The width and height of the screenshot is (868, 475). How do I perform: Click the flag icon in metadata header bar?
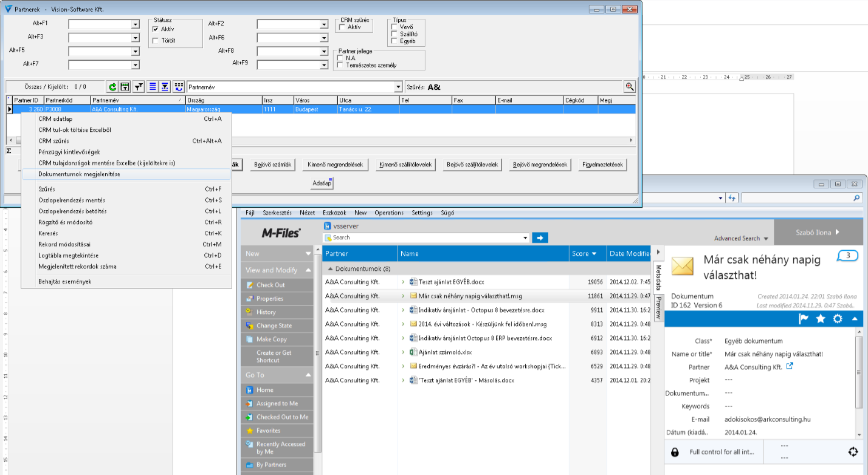pyautogui.click(x=804, y=319)
